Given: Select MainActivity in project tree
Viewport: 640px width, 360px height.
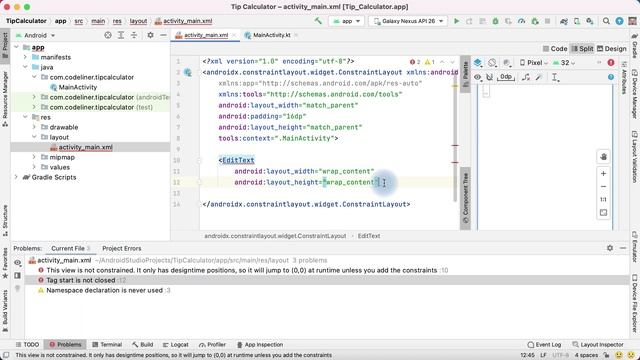Looking at the screenshot, I should tap(78, 87).
